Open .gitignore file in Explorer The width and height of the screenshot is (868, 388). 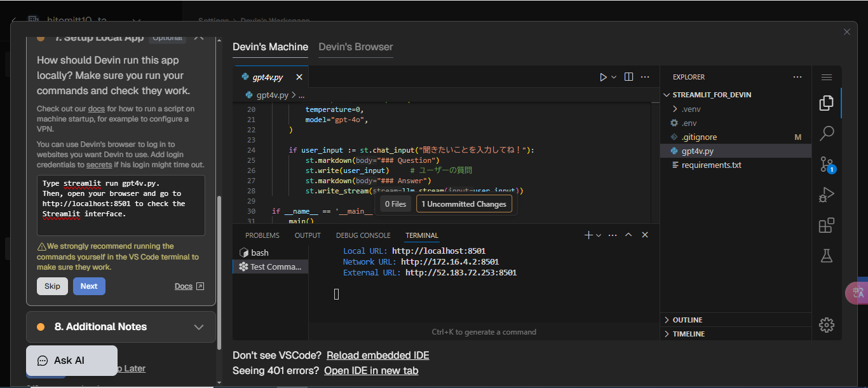736,137
